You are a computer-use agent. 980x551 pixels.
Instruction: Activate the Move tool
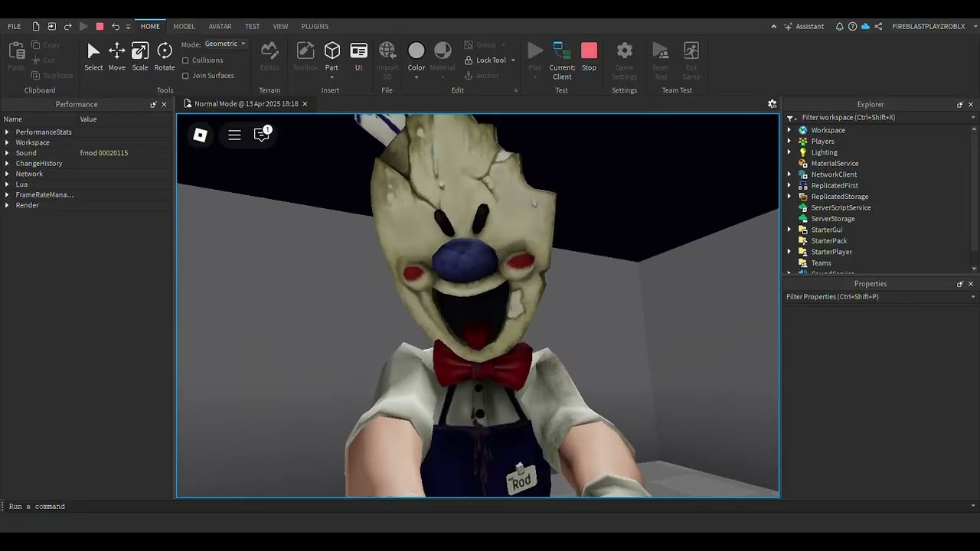click(116, 57)
